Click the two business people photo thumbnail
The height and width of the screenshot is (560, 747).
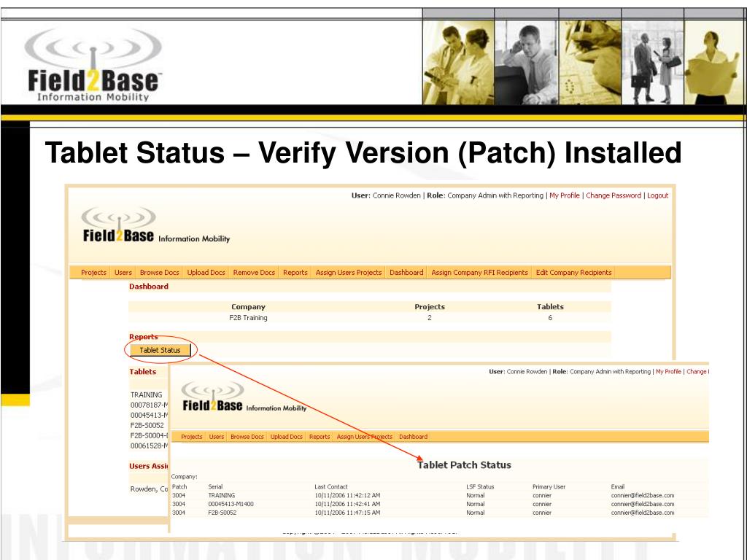[653, 62]
